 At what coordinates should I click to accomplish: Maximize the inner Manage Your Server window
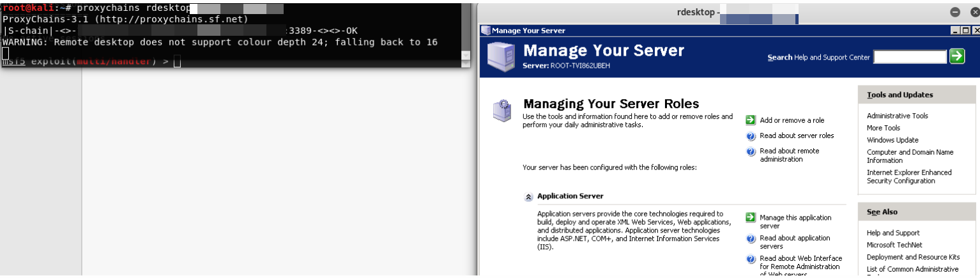coord(965,30)
